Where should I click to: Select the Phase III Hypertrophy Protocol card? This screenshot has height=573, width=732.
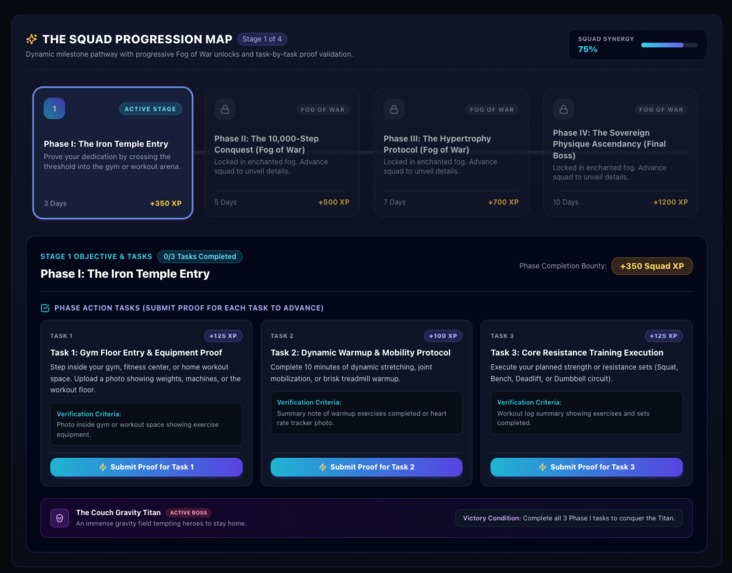[x=451, y=153]
